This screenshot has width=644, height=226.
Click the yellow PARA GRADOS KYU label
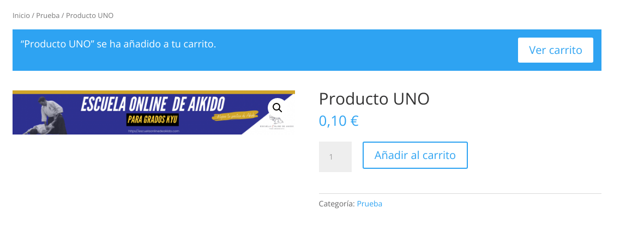point(153,120)
